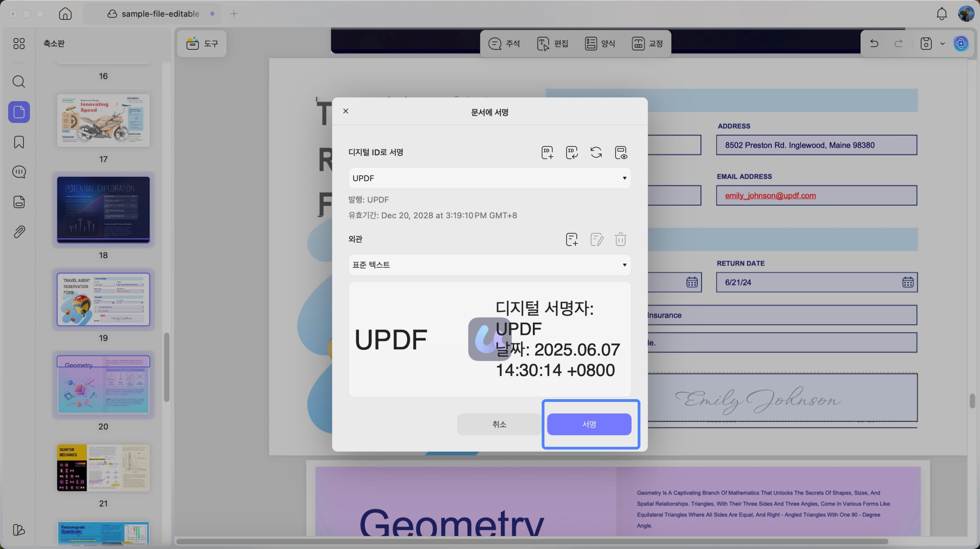Delete the selected appearance icon
Viewport: 980px width, 549px height.
coord(621,239)
